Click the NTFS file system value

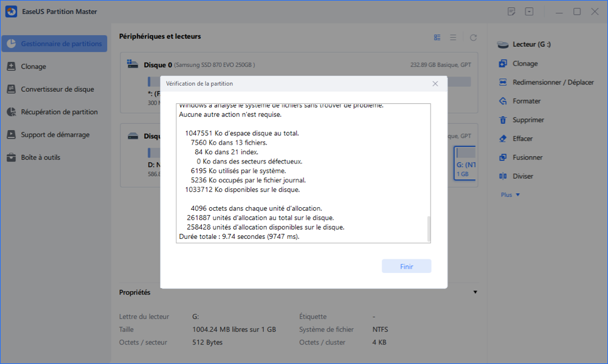[x=381, y=329]
